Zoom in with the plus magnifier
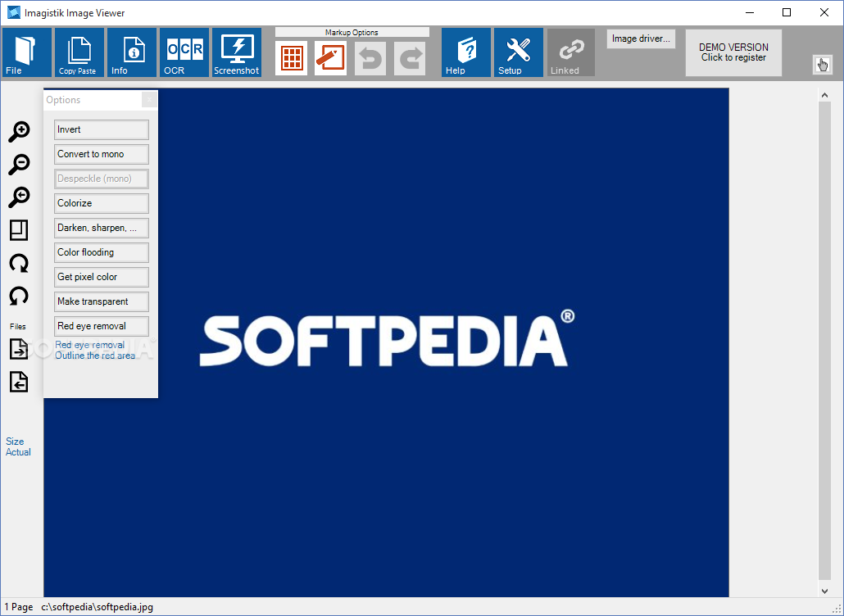Viewport: 844px width, 616px height. [19, 131]
